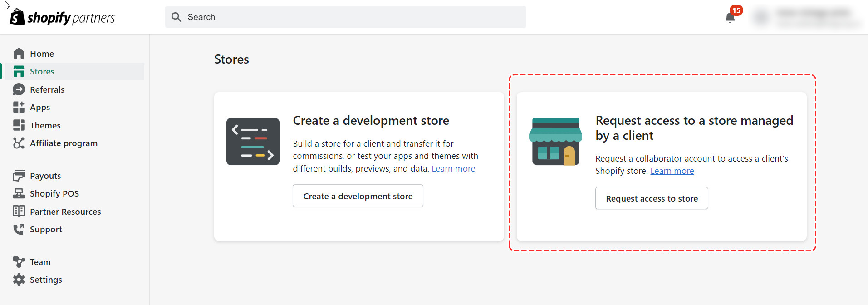Click the Stores storefront icon in sidebar
868x305 pixels.
tap(19, 71)
